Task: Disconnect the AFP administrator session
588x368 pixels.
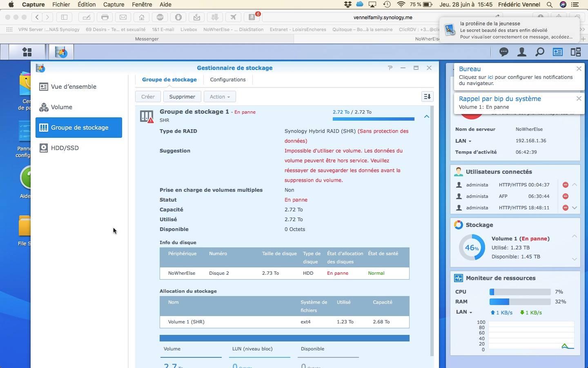Action: (566, 196)
